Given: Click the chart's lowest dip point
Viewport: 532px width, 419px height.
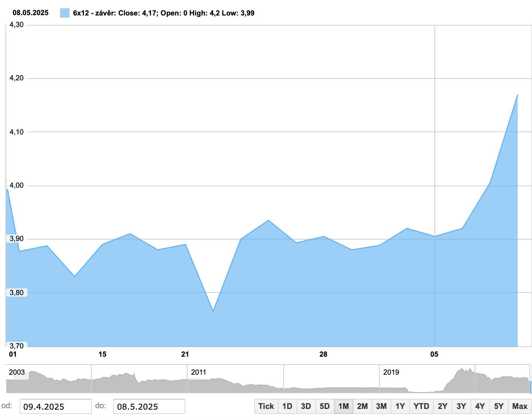Looking at the screenshot, I should pos(213,311).
